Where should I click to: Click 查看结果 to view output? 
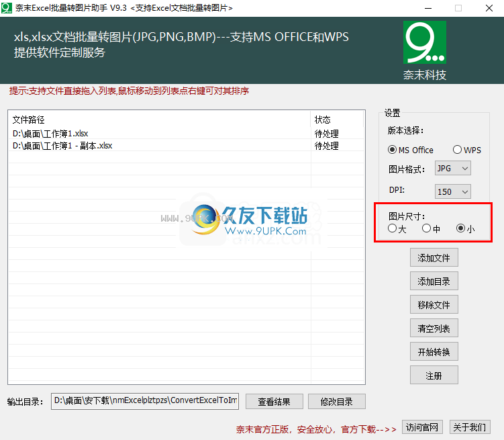click(x=274, y=402)
